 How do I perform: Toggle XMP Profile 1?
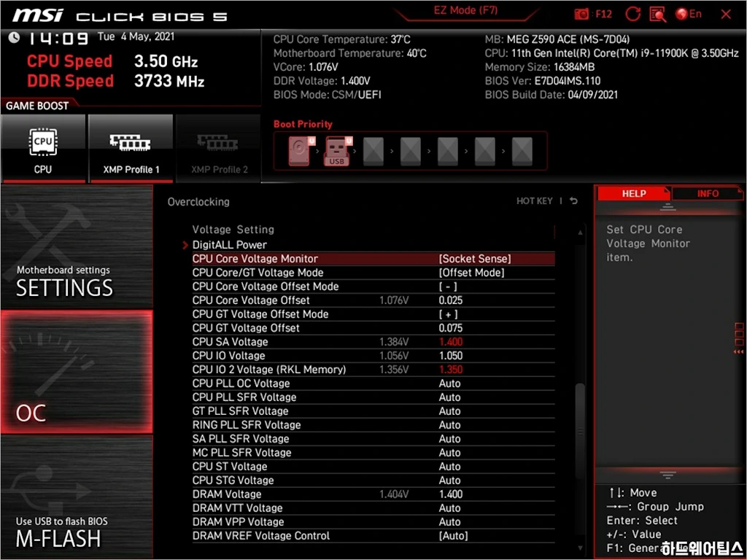(x=131, y=149)
